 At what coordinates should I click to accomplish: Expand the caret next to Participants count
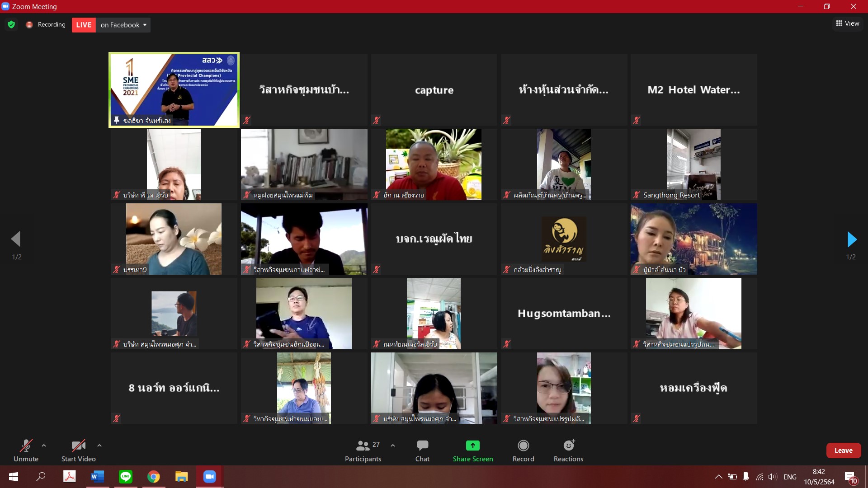[393, 446]
